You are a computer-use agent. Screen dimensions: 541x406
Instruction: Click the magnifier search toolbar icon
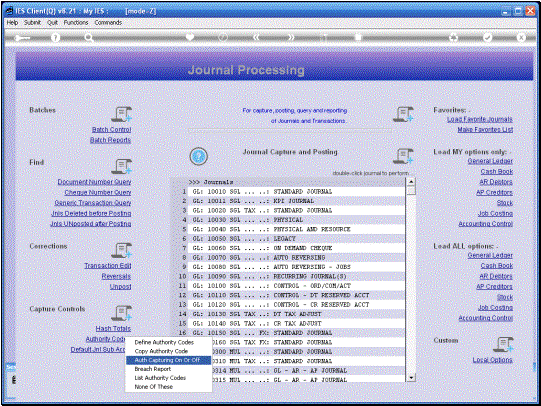click(x=89, y=38)
